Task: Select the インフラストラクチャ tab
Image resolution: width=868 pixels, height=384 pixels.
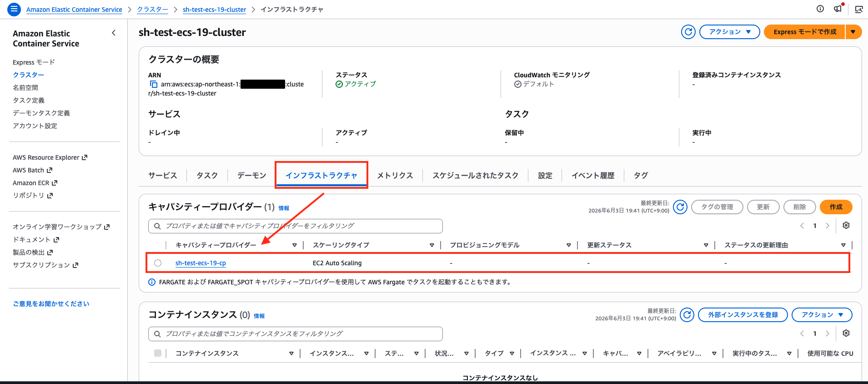Action: [x=321, y=175]
